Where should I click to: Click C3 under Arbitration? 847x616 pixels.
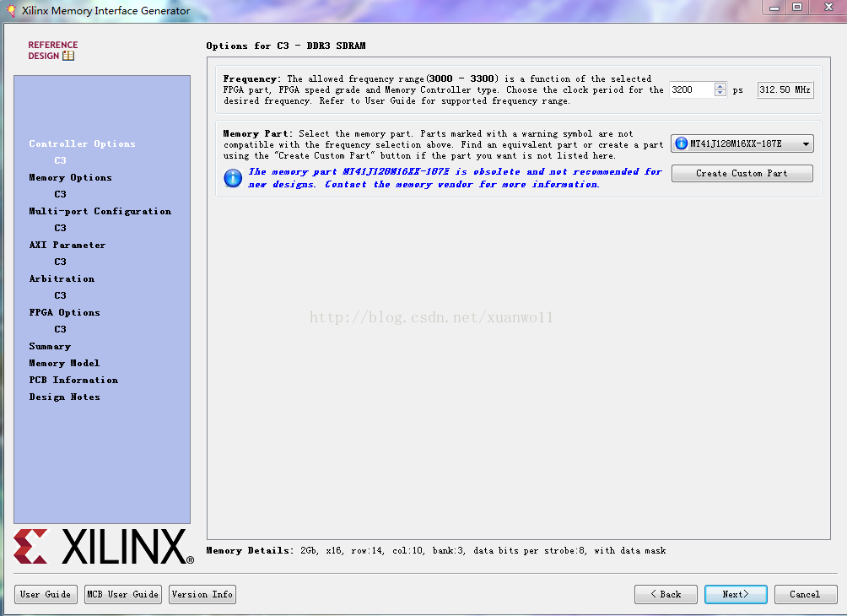60,295
